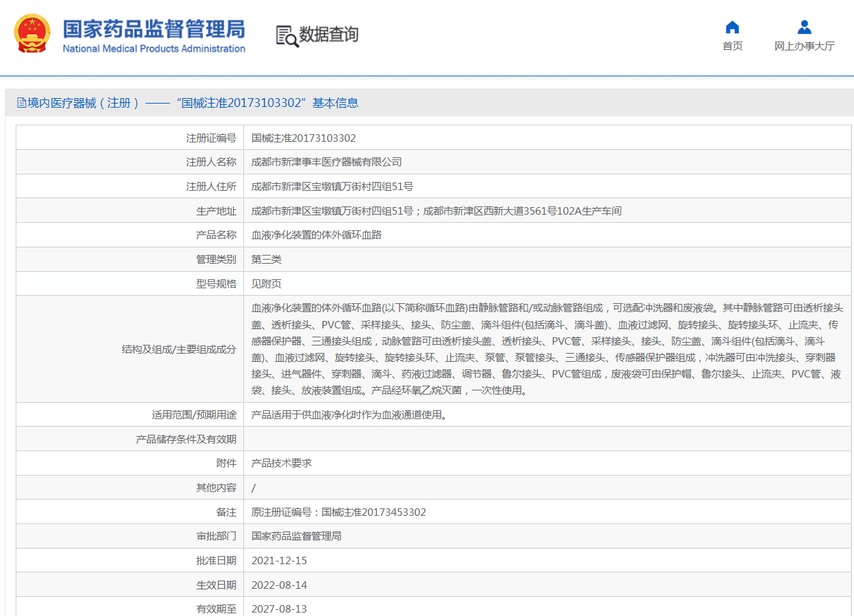Select the address value in 注册人住所 row
The image size is (854, 616).
[333, 187]
